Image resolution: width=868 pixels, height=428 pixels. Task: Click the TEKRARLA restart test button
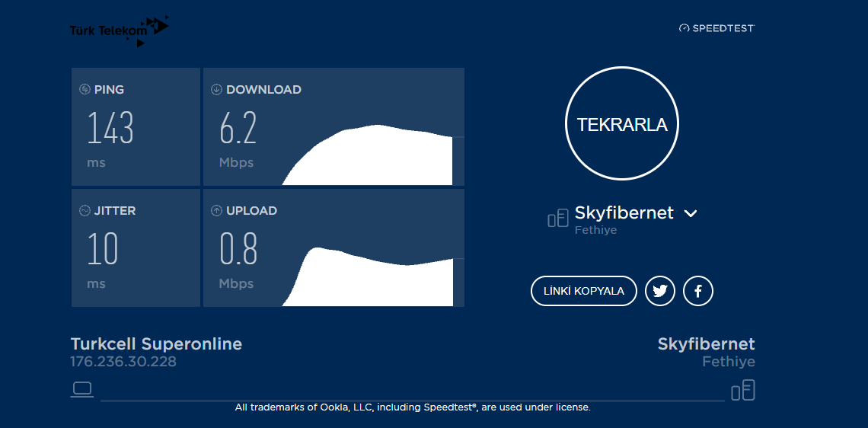click(621, 124)
